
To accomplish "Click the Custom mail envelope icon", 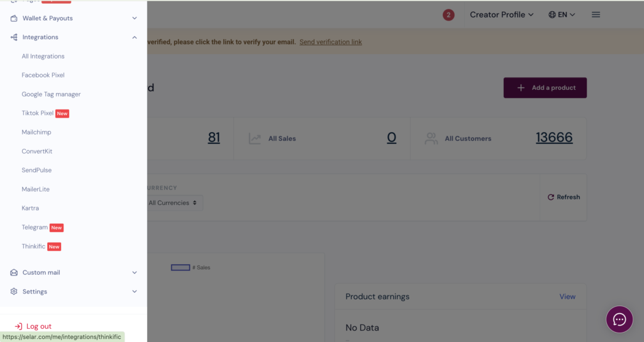I will tap(14, 272).
